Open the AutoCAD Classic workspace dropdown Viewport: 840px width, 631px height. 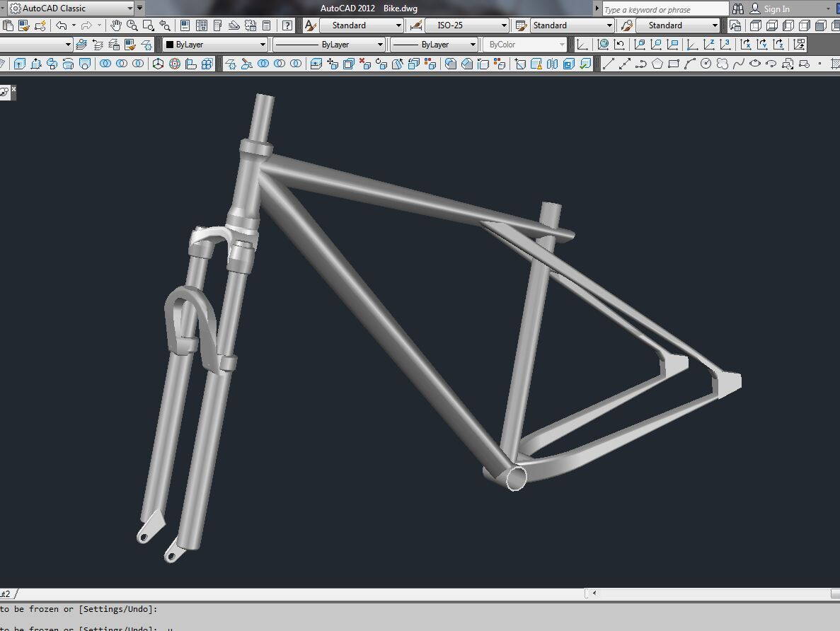click(71, 8)
